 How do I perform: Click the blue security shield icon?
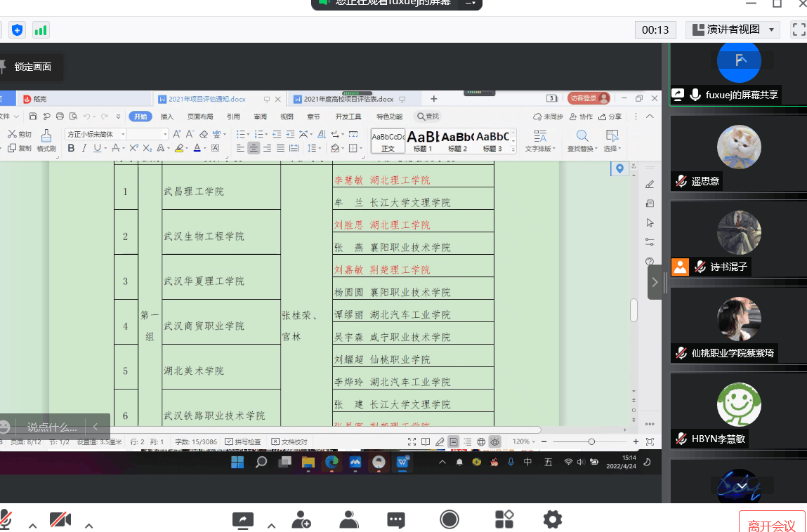[x=18, y=30]
